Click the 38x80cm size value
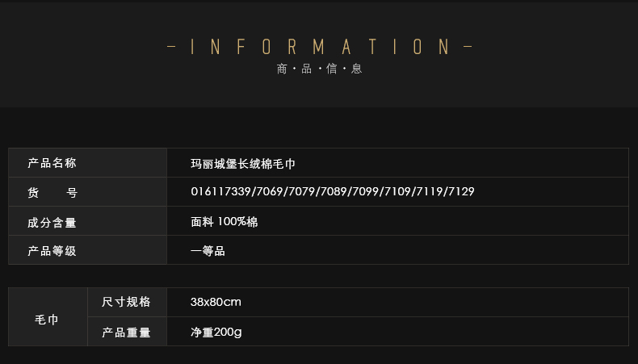The height and width of the screenshot is (364, 638). click(x=216, y=302)
